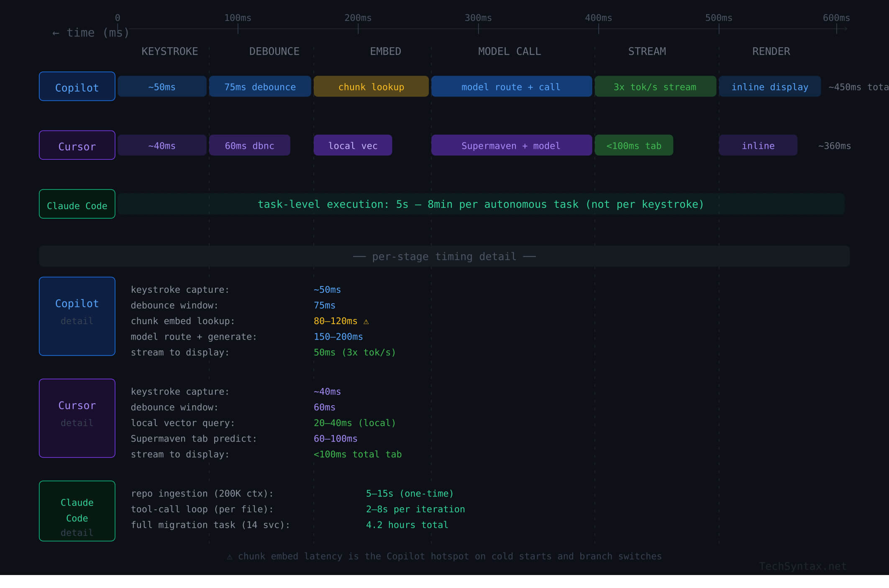Select the chunk lookup stage block
The width and height of the screenshot is (889, 588).
pyautogui.click(x=371, y=87)
